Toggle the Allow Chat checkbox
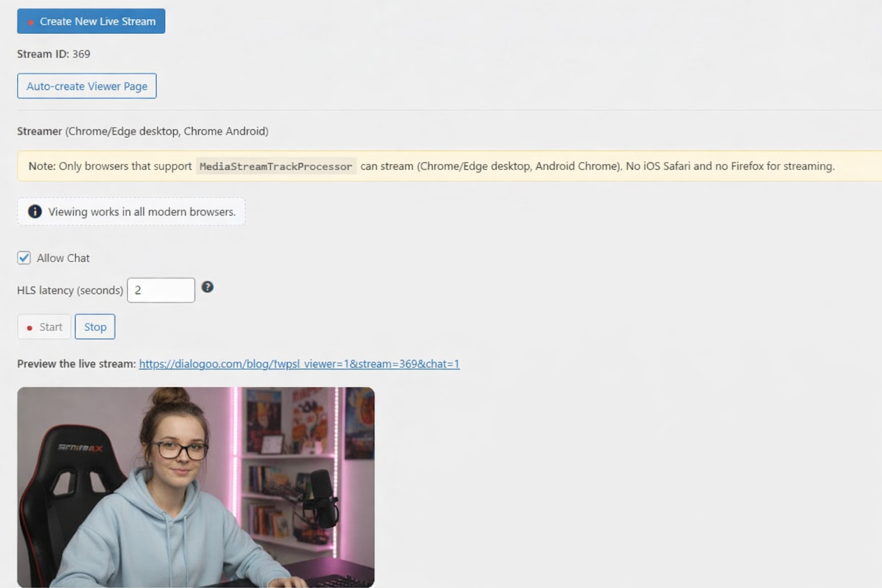Screen dimensions: 882x588 click(24, 258)
